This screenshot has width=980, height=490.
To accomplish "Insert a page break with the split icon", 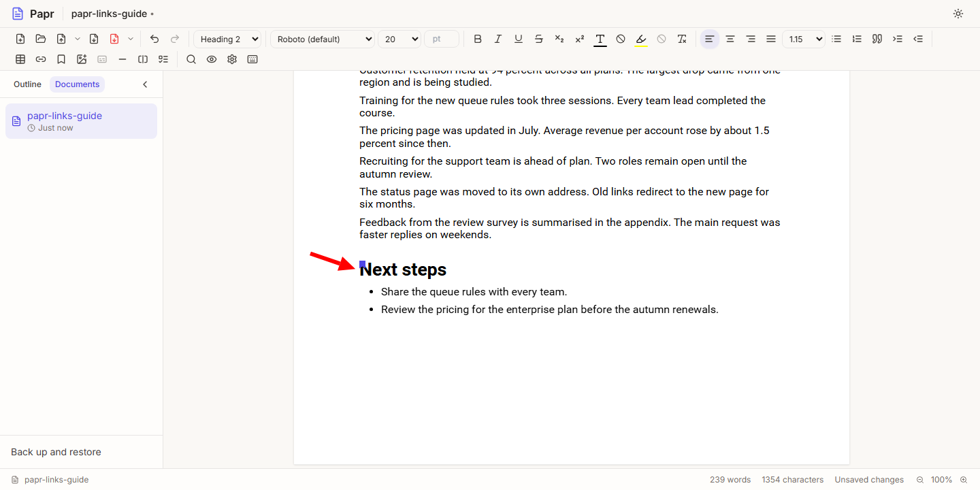I will click(143, 59).
